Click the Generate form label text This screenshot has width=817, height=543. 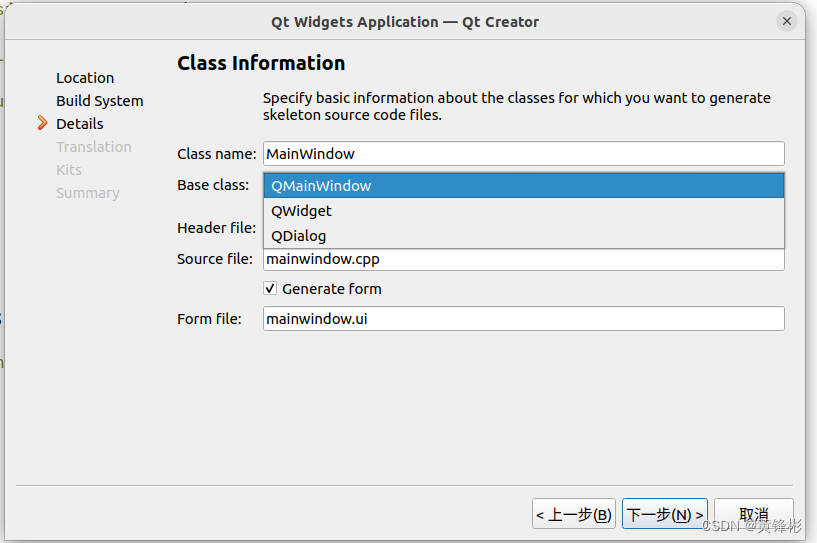pyautogui.click(x=331, y=289)
